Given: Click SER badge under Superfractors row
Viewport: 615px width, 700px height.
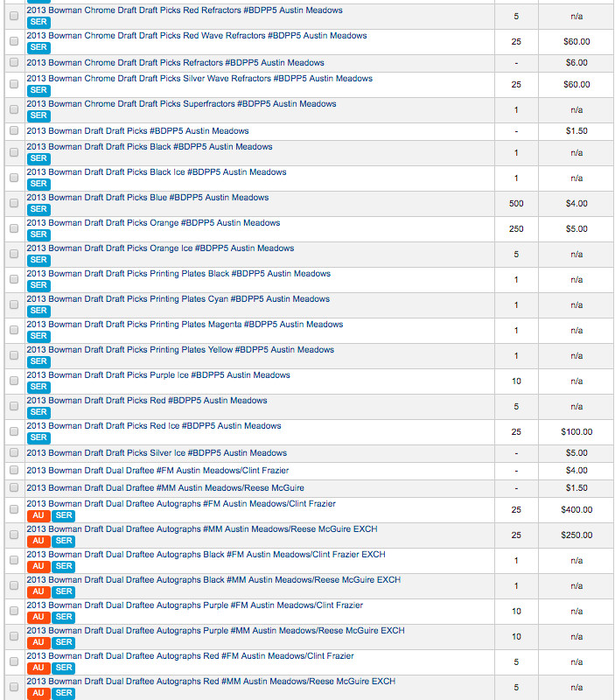Looking at the screenshot, I should [38, 115].
